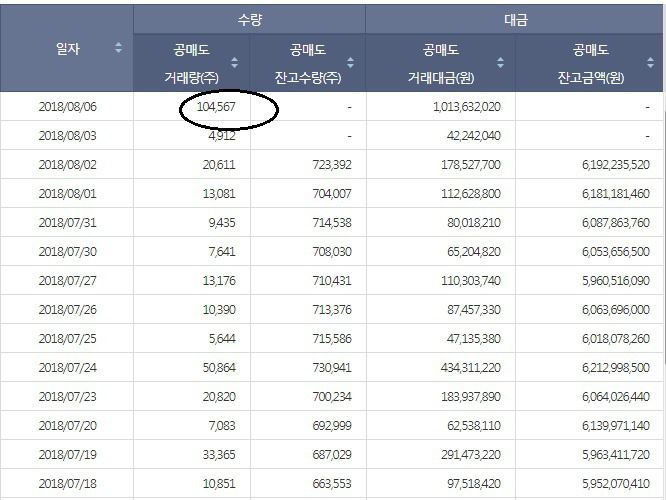Select volume value 20,820

[219, 396]
